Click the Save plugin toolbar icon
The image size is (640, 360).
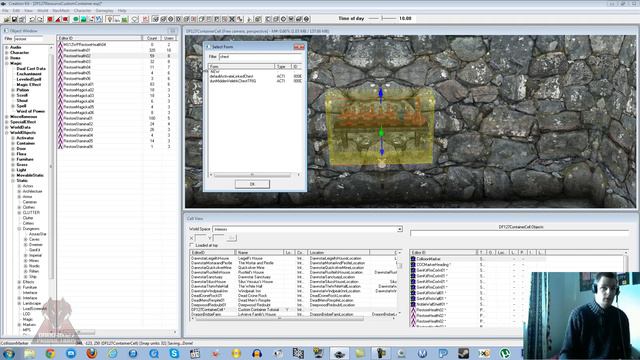15,19
